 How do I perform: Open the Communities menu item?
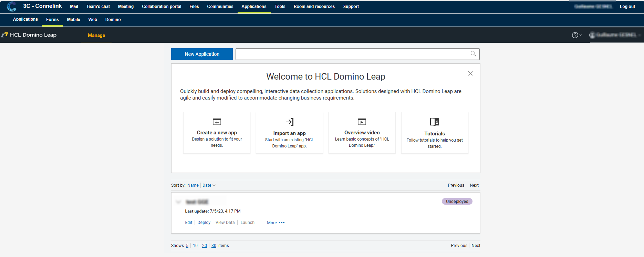220,7
